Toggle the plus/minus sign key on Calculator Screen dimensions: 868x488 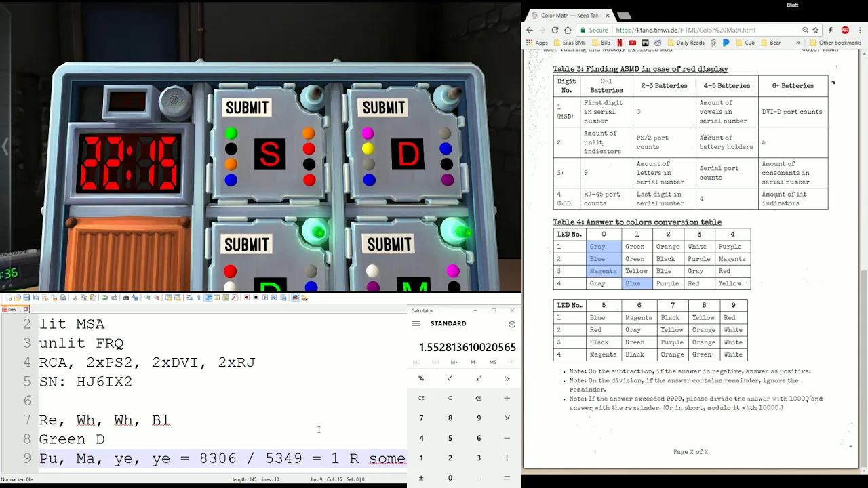[421, 478]
